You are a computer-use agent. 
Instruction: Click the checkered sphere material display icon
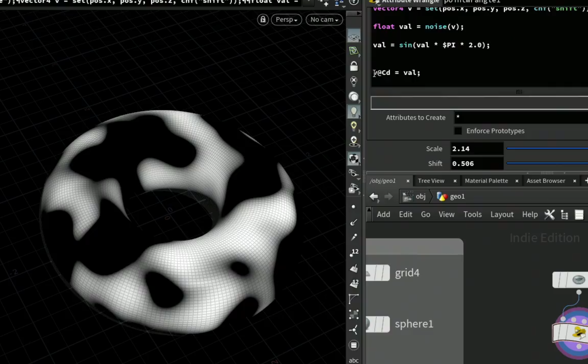[354, 158]
